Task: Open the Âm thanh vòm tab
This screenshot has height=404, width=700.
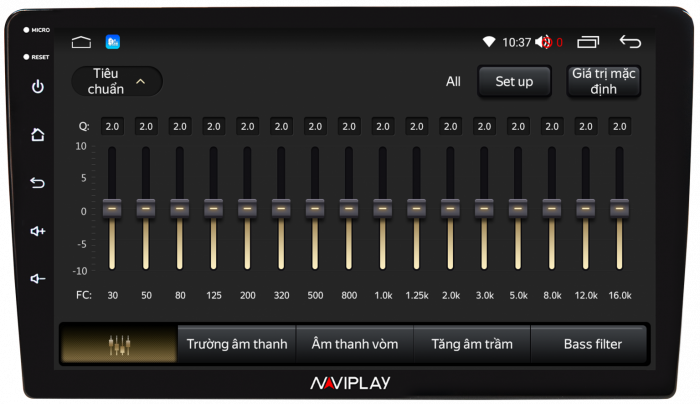Action: point(355,344)
